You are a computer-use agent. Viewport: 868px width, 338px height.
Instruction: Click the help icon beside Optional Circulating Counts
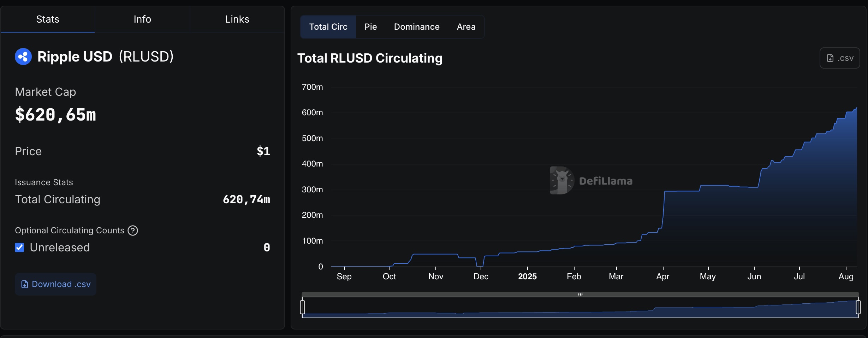click(x=133, y=231)
